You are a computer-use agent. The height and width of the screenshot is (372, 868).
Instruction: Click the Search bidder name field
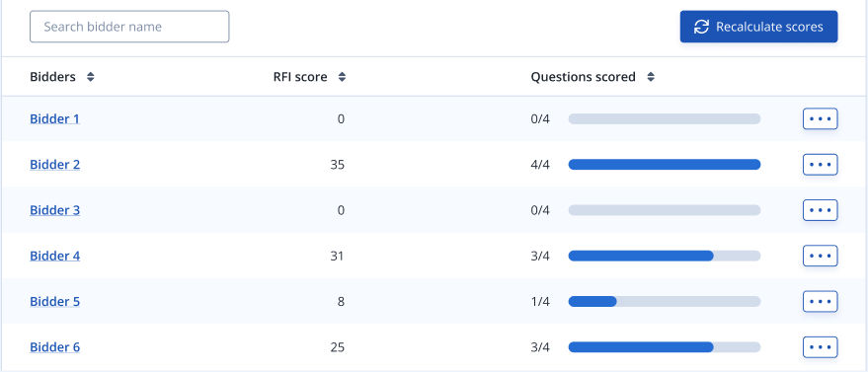[x=129, y=27]
